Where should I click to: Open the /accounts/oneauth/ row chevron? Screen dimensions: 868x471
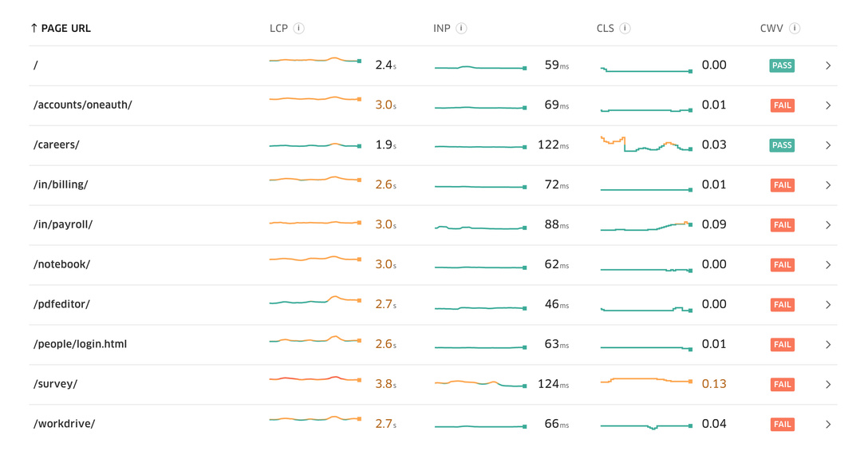(x=828, y=105)
